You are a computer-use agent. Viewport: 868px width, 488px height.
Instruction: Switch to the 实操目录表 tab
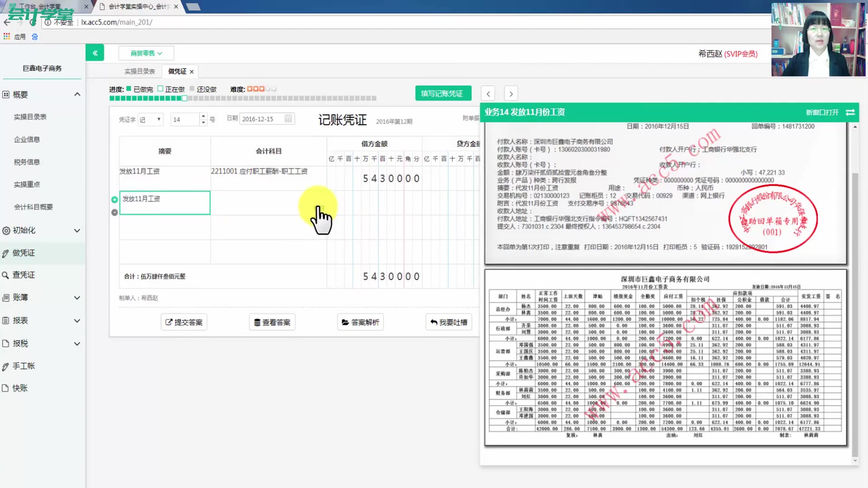point(140,71)
